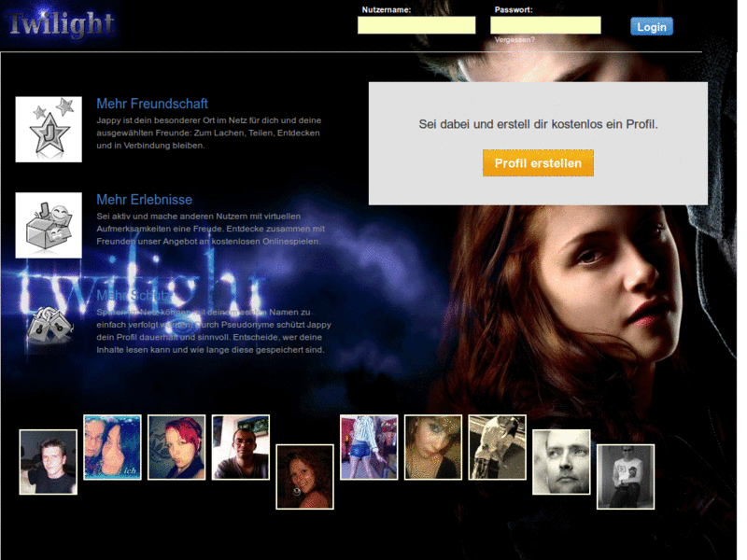The width and height of the screenshot is (747, 560).
Task: Click the Sei aktiv und mache description text
Action: 210,229
